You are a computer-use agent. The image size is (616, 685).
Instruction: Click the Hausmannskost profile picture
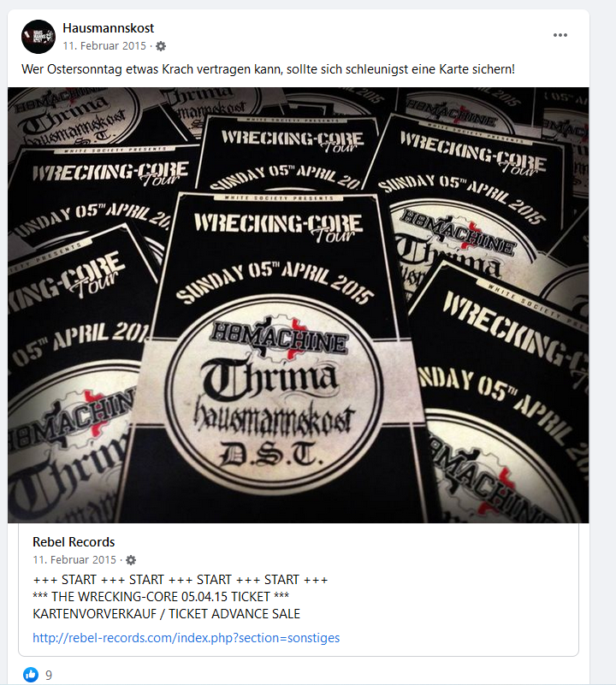(x=38, y=37)
